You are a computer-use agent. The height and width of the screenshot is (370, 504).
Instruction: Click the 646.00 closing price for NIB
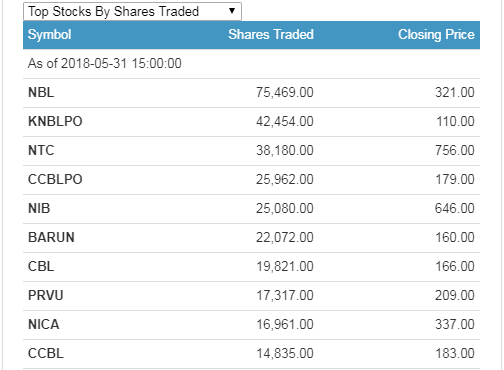click(455, 208)
